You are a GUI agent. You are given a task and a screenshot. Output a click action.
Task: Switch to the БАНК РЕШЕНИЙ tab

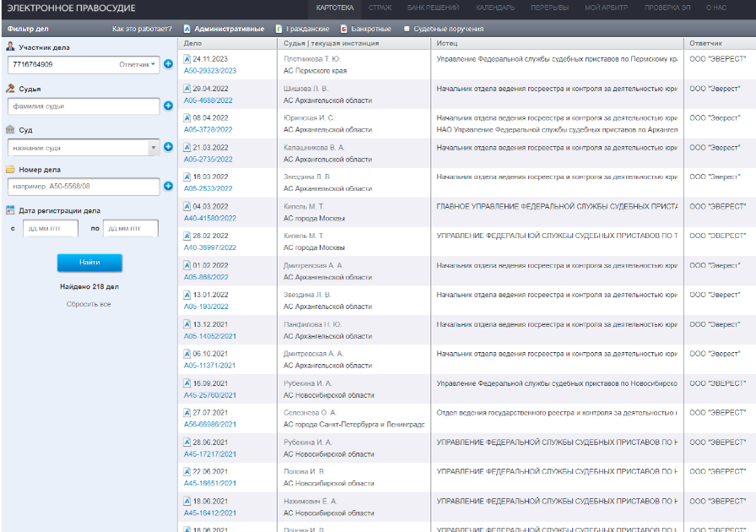tap(432, 8)
